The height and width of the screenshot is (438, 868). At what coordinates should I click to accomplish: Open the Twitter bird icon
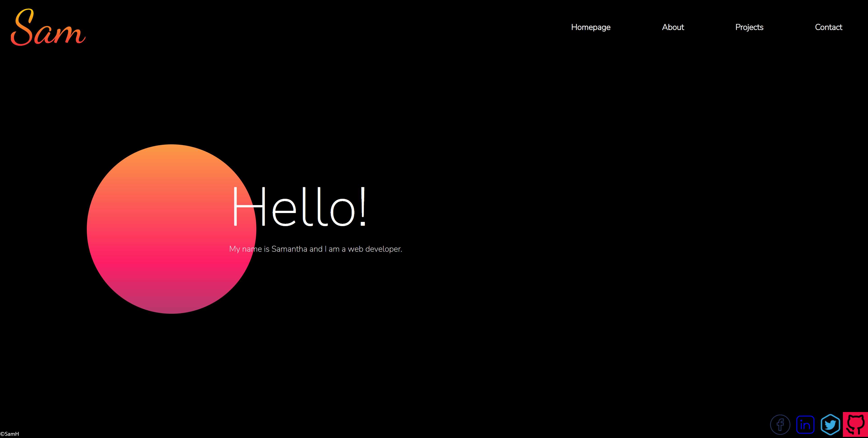click(830, 424)
